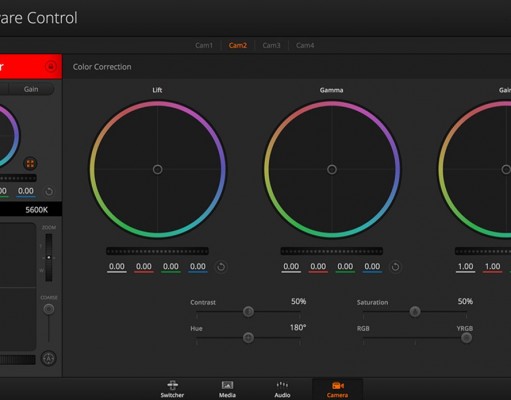Click the Lift wheel center handle

158,169
